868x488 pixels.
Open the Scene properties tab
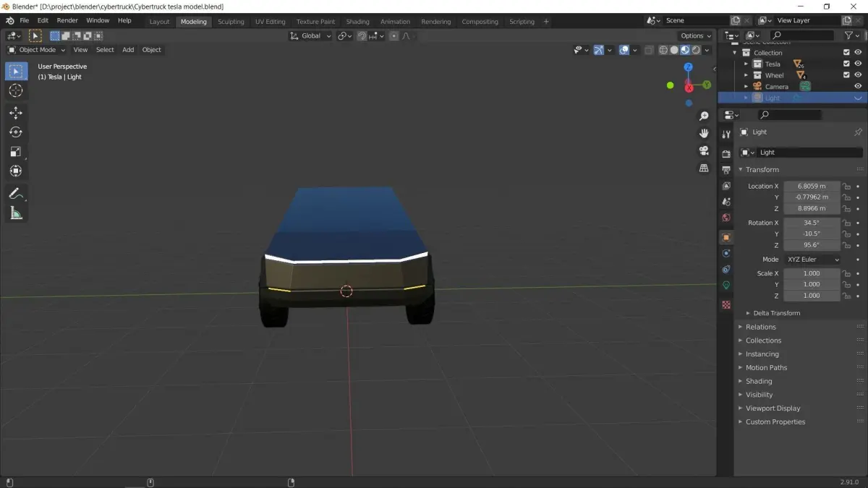click(726, 202)
